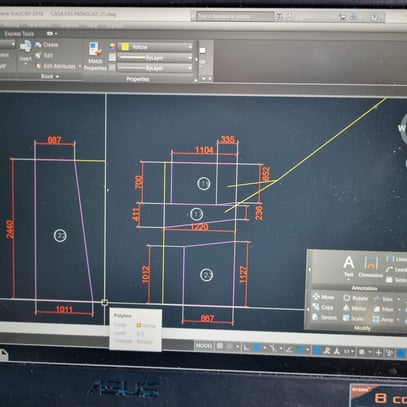Screen dimensions: 407x407
Task: Click the keyword search input field
Action: 235,16
